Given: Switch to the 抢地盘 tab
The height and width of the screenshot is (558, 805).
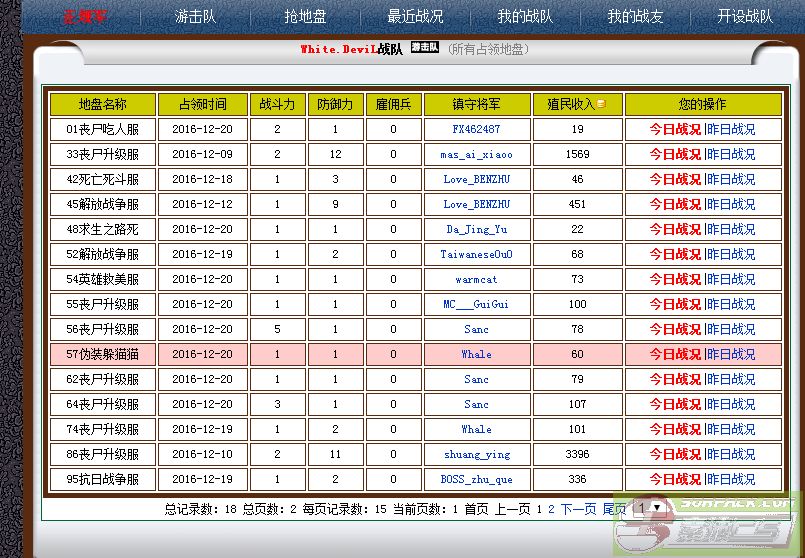Looking at the screenshot, I should (x=305, y=16).
